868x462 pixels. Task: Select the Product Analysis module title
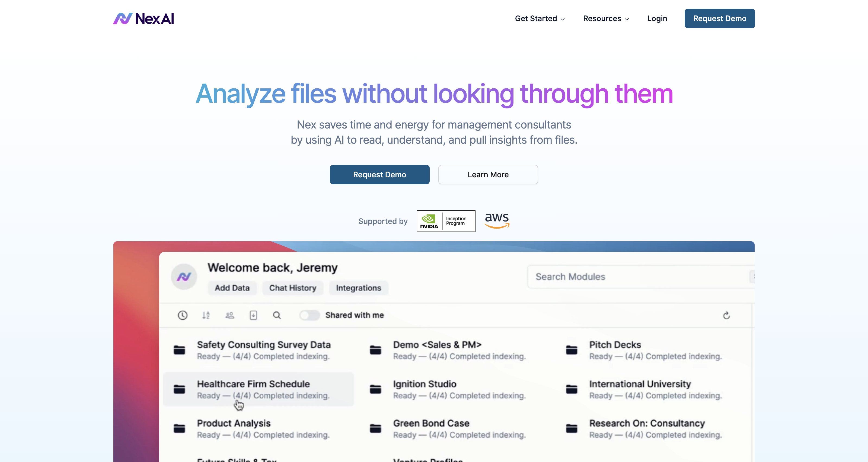234,423
